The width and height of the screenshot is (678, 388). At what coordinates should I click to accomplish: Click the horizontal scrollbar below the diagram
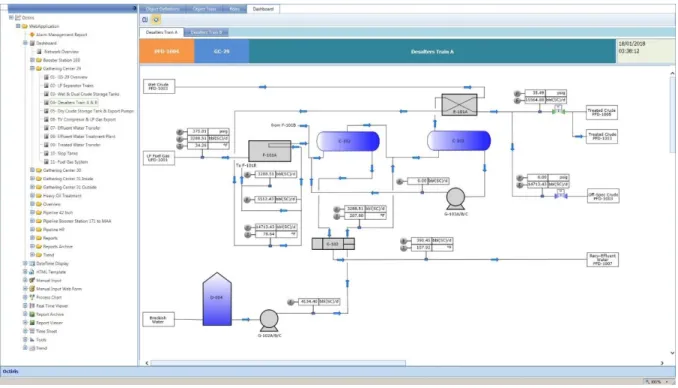point(278,363)
